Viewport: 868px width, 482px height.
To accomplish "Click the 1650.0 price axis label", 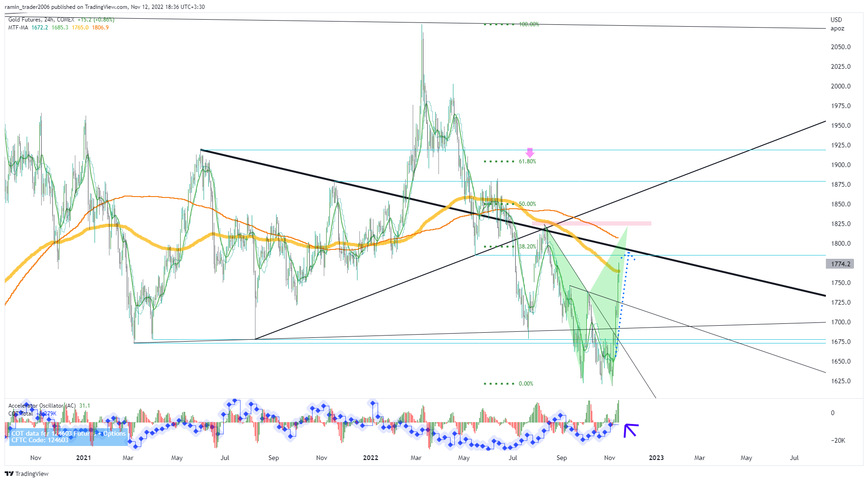I will click(x=841, y=361).
